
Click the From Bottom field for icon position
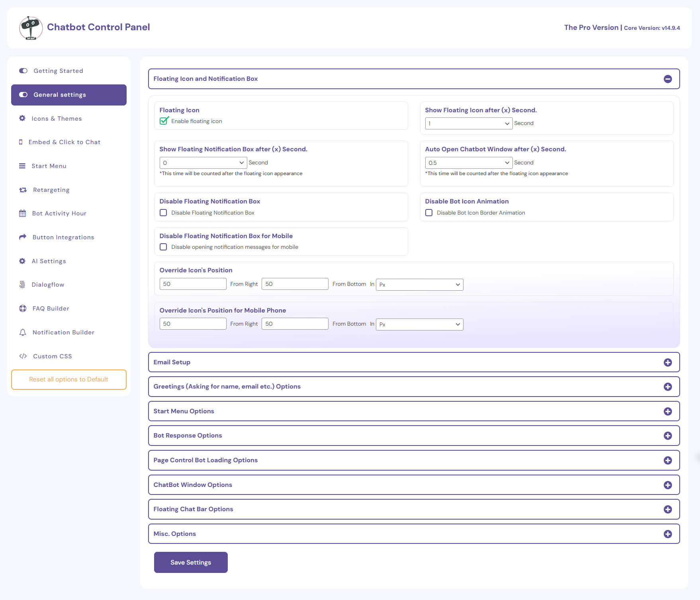295,284
